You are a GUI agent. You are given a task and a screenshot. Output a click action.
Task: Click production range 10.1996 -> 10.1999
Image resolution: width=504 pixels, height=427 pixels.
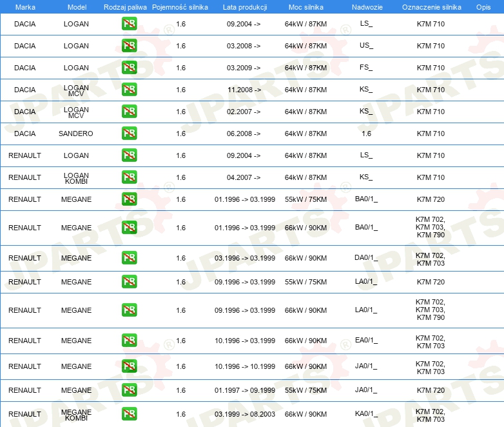245,366
